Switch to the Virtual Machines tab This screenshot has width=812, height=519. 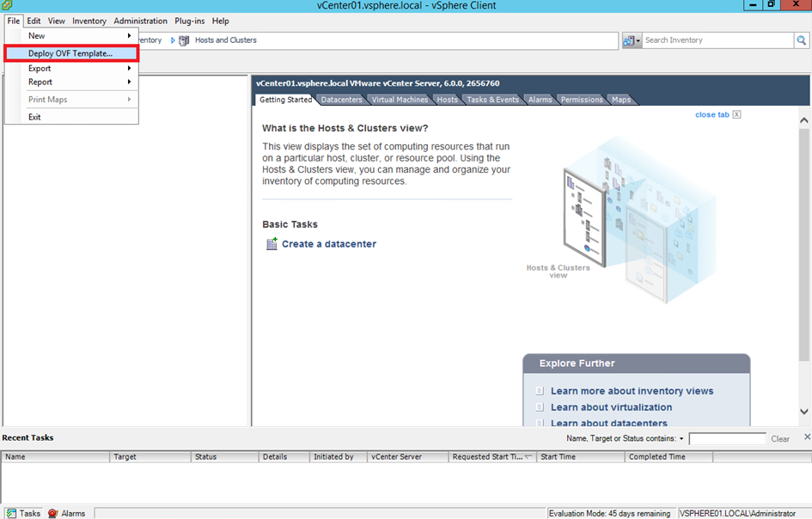pos(400,100)
